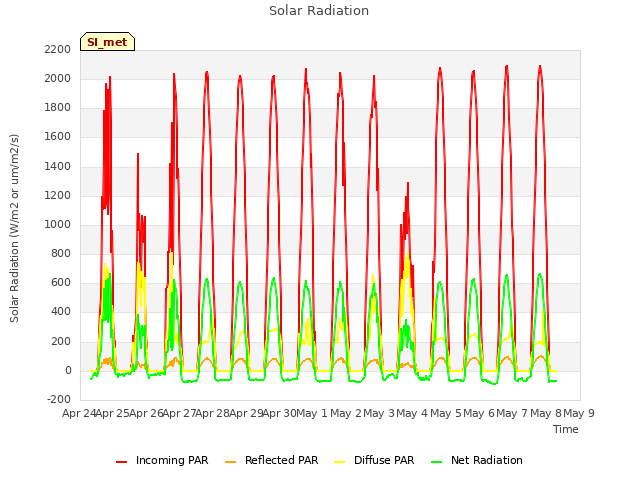
Task: Click the orange Reflected PAR legend swatch
Action: tap(231, 462)
